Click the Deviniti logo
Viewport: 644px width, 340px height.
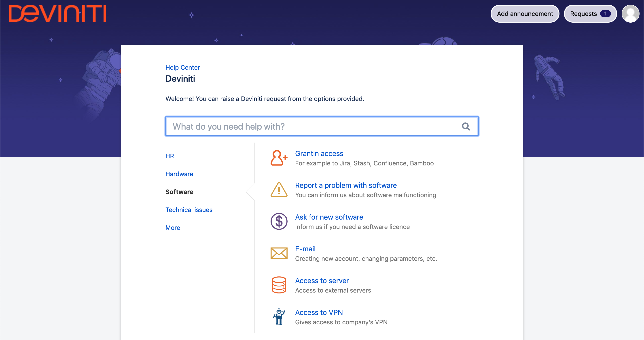coord(57,14)
